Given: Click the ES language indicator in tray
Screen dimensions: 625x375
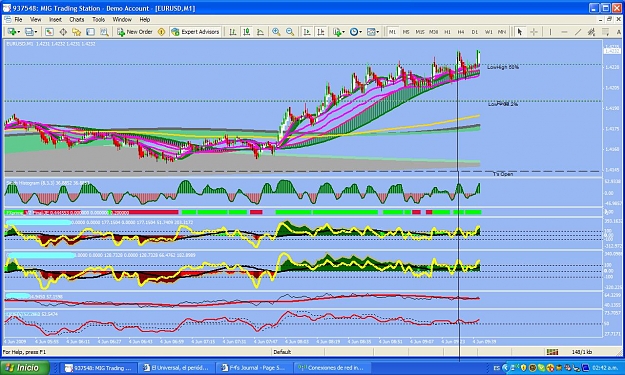Looking at the screenshot, I should [x=497, y=368].
